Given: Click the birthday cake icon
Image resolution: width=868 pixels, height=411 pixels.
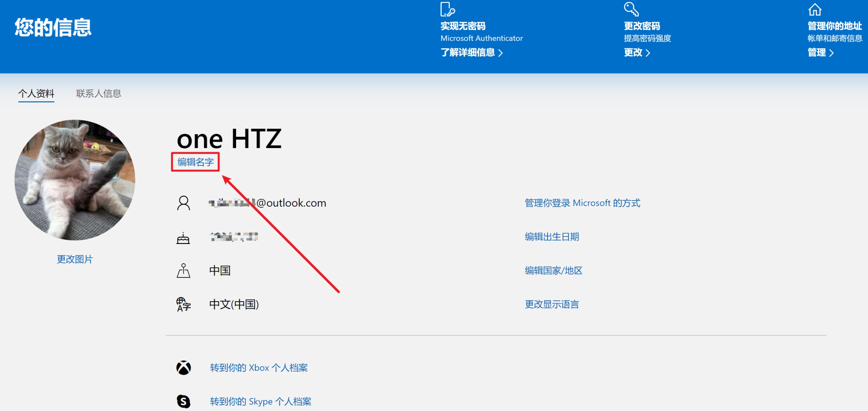Looking at the screenshot, I should 183,238.
